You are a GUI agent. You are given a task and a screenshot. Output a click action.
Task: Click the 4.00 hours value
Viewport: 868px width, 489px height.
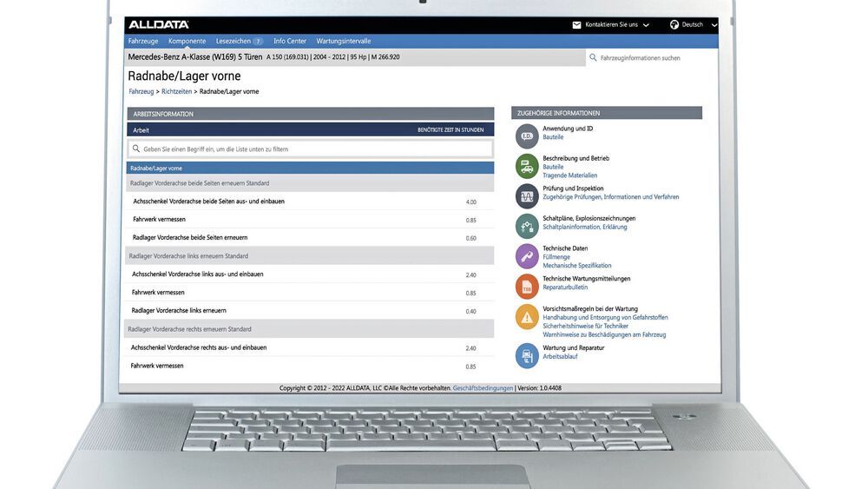coord(470,202)
